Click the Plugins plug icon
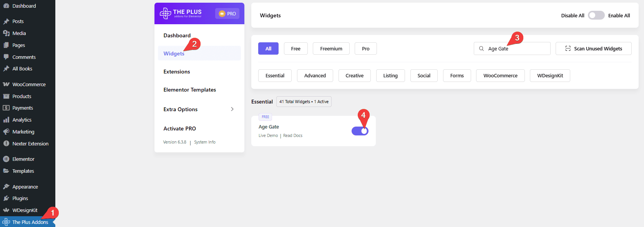Viewport: 644px width, 227px height. coord(6,198)
